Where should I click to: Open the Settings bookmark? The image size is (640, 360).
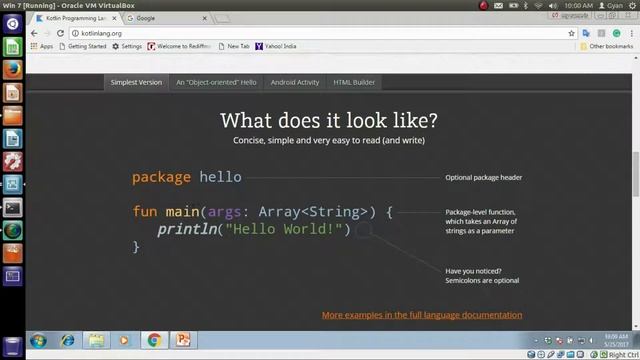tap(127, 46)
